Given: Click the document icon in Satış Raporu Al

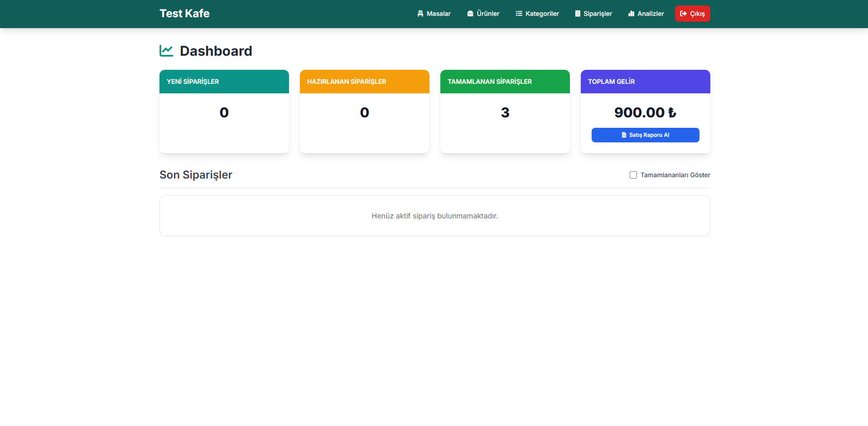Looking at the screenshot, I should 624,135.
